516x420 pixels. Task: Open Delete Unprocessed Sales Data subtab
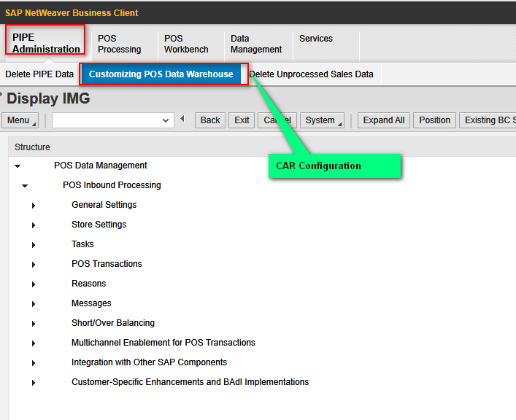coord(311,74)
